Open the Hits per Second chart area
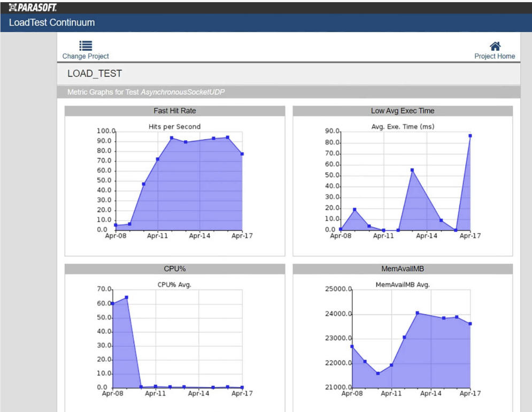The height and width of the screenshot is (412, 532). pos(179,181)
